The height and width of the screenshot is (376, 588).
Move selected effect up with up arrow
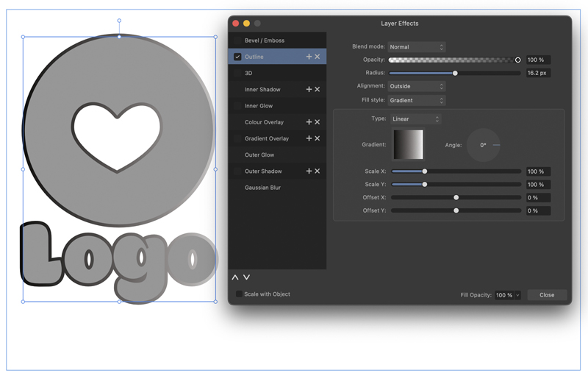click(235, 277)
